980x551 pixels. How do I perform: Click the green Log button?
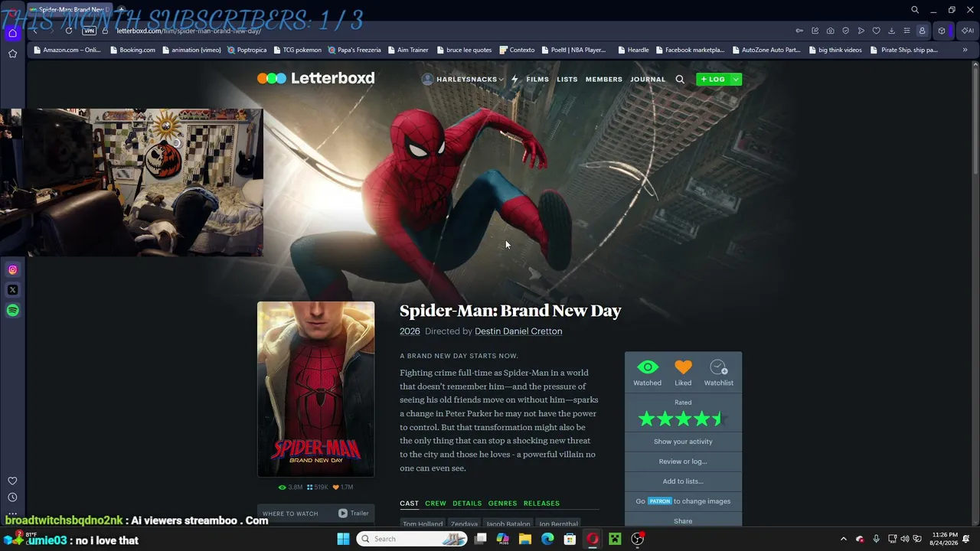713,80
